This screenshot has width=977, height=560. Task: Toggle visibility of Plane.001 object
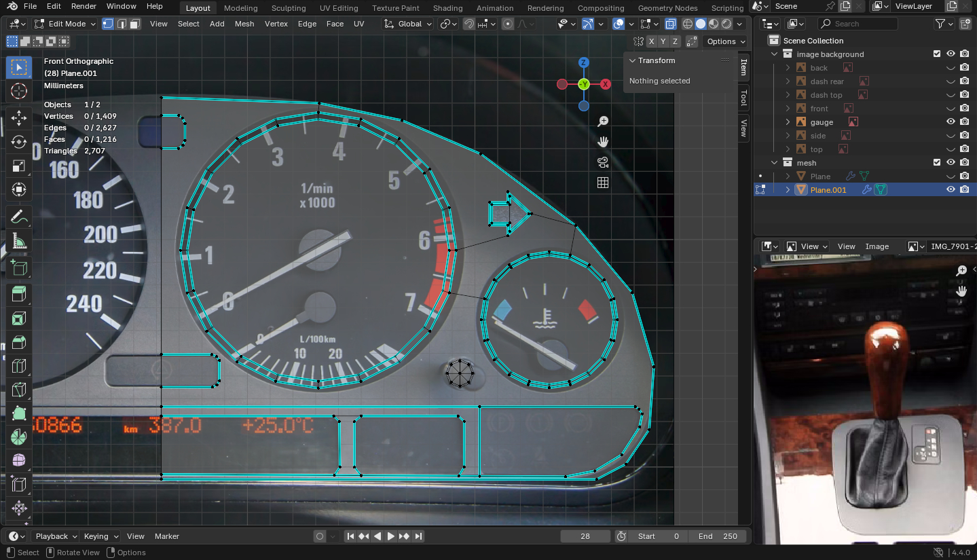pos(951,190)
